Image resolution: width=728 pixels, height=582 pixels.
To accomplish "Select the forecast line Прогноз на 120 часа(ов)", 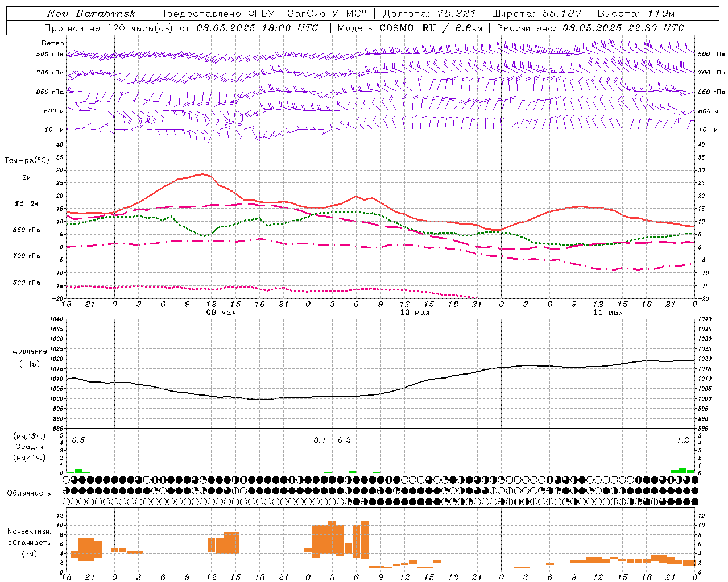I will coord(109,28).
